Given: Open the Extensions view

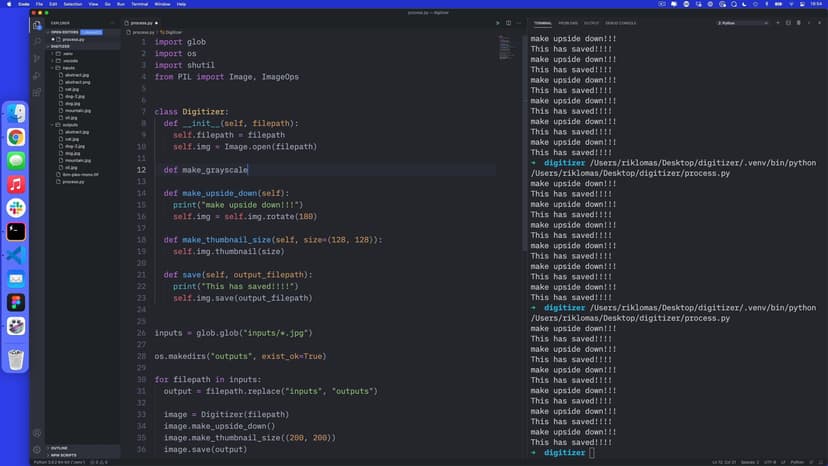Looking at the screenshot, I should [x=37, y=92].
